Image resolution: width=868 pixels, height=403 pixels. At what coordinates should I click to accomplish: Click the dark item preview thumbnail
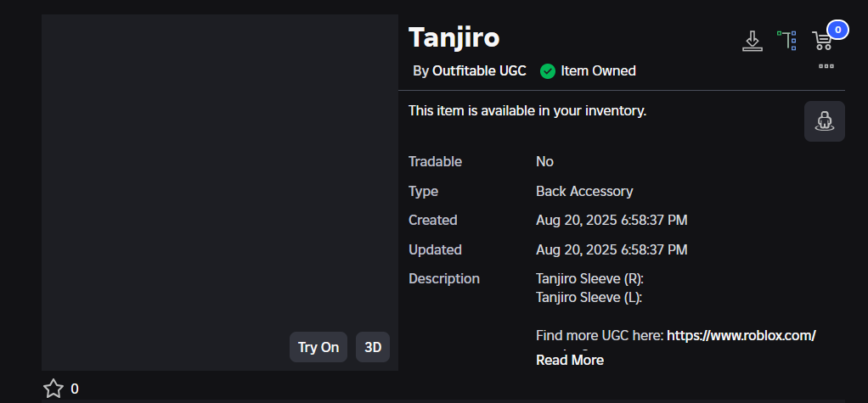coord(220,193)
